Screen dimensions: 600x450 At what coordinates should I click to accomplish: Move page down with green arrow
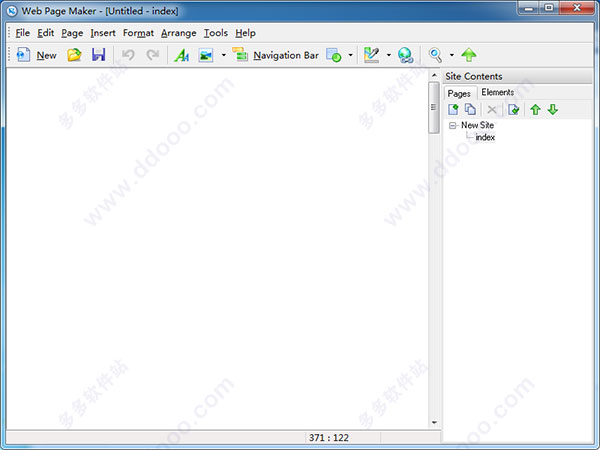point(553,110)
